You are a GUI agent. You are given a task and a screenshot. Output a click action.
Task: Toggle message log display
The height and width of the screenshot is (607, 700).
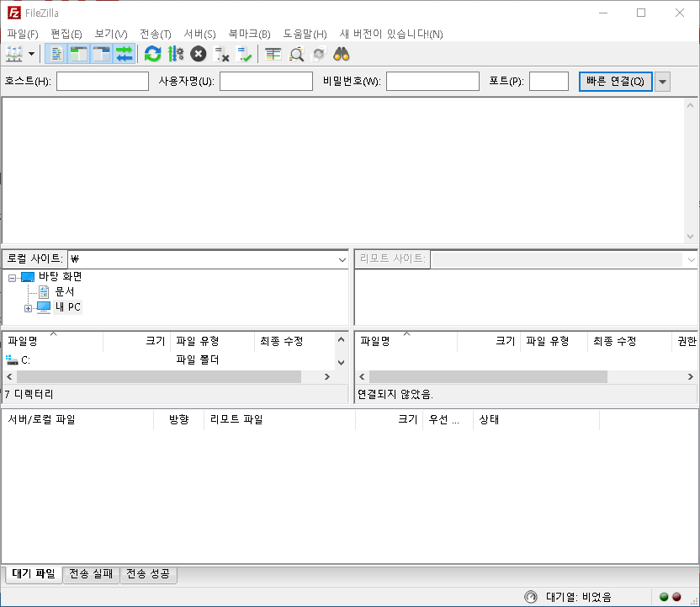56,54
